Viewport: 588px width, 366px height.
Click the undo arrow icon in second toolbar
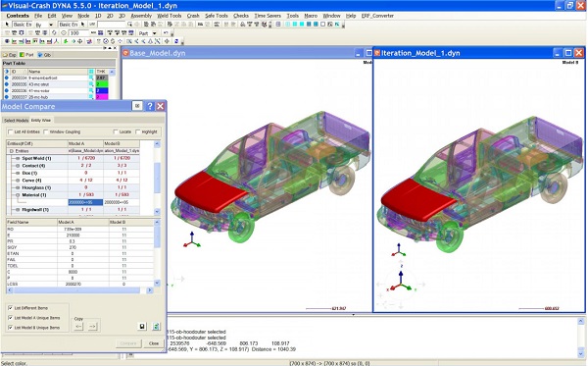coord(166,33)
